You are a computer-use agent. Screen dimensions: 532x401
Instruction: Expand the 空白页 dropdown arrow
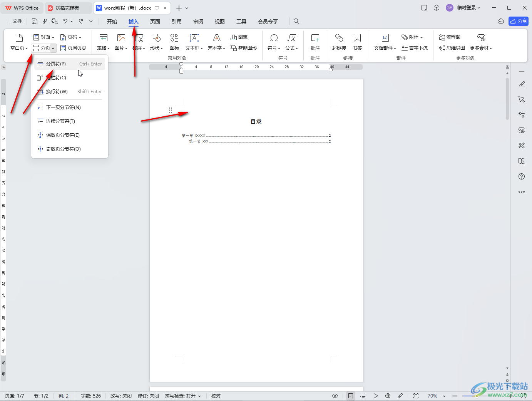pos(27,49)
